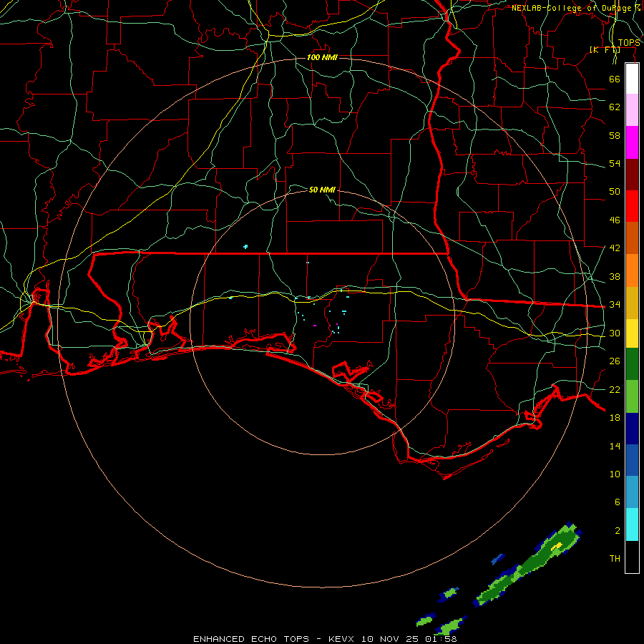Click legend value "22"

tap(615, 390)
